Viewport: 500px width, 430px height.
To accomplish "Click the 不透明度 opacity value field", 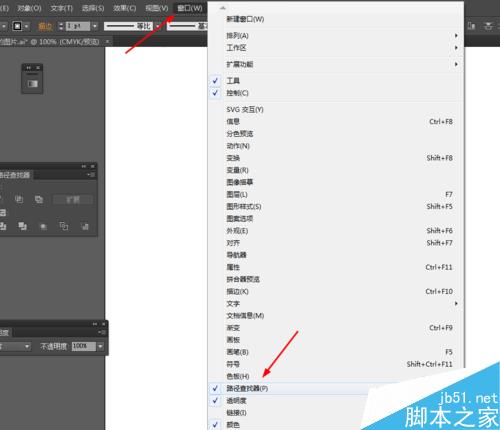I will [x=84, y=346].
